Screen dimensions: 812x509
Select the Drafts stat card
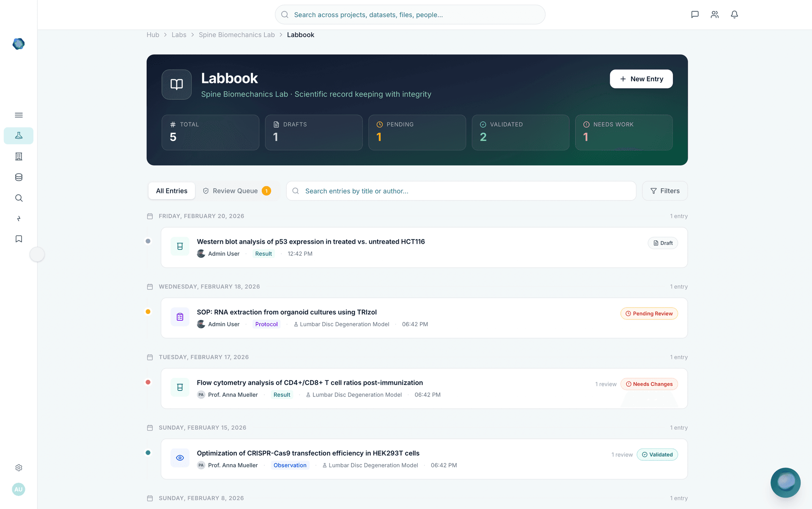point(314,132)
